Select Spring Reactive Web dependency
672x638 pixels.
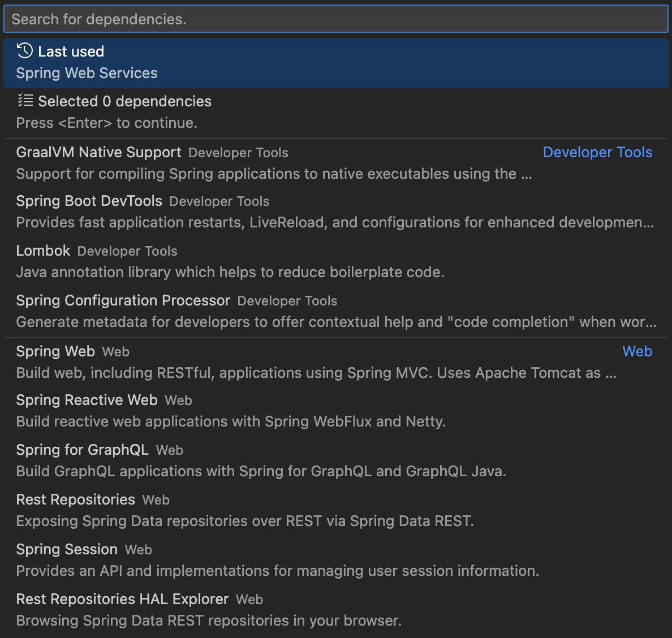pyautogui.click(x=335, y=411)
